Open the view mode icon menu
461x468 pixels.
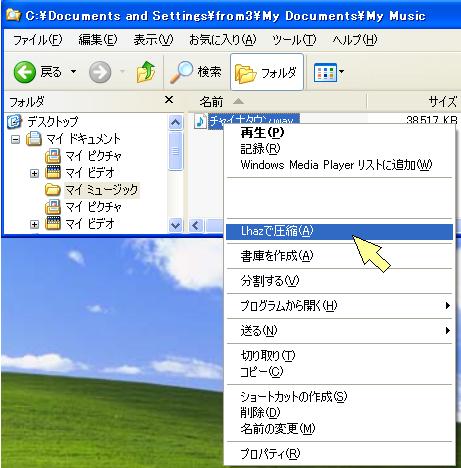(x=329, y=72)
